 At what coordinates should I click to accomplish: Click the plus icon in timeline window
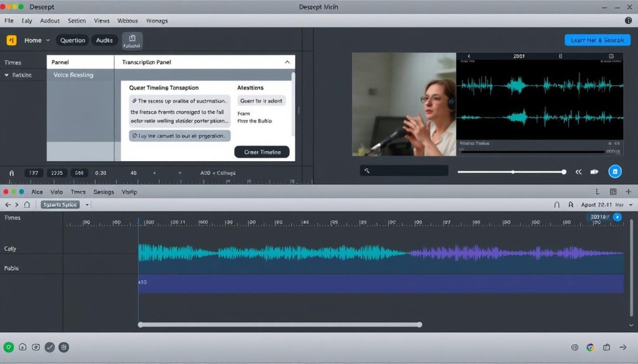[628, 192]
